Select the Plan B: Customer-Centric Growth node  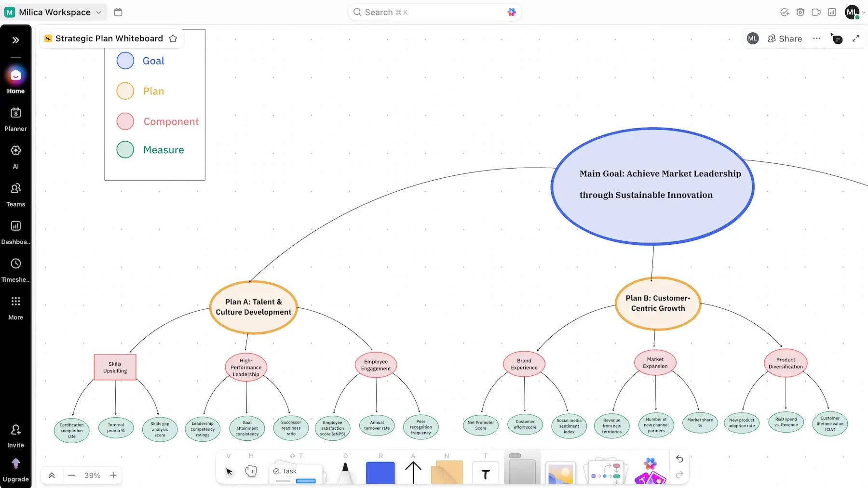point(658,303)
